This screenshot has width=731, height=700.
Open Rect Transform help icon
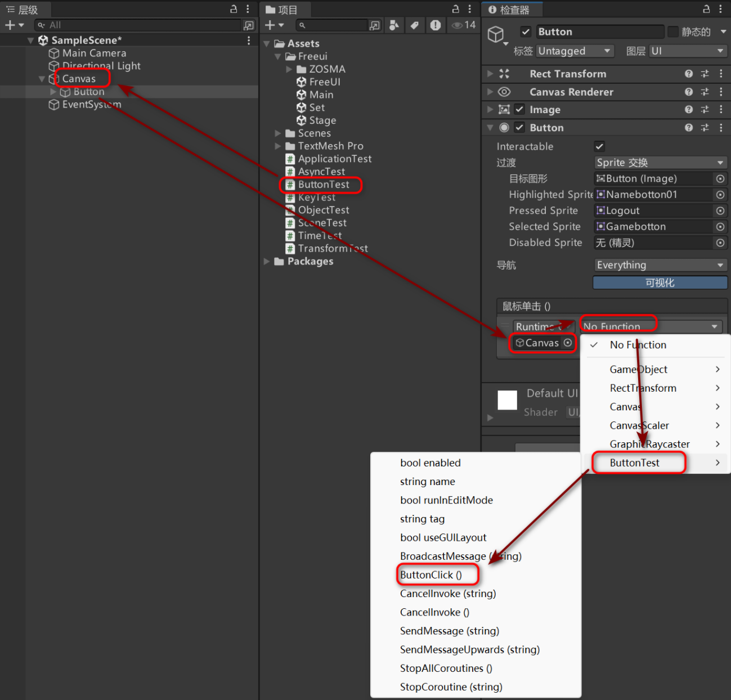point(689,74)
